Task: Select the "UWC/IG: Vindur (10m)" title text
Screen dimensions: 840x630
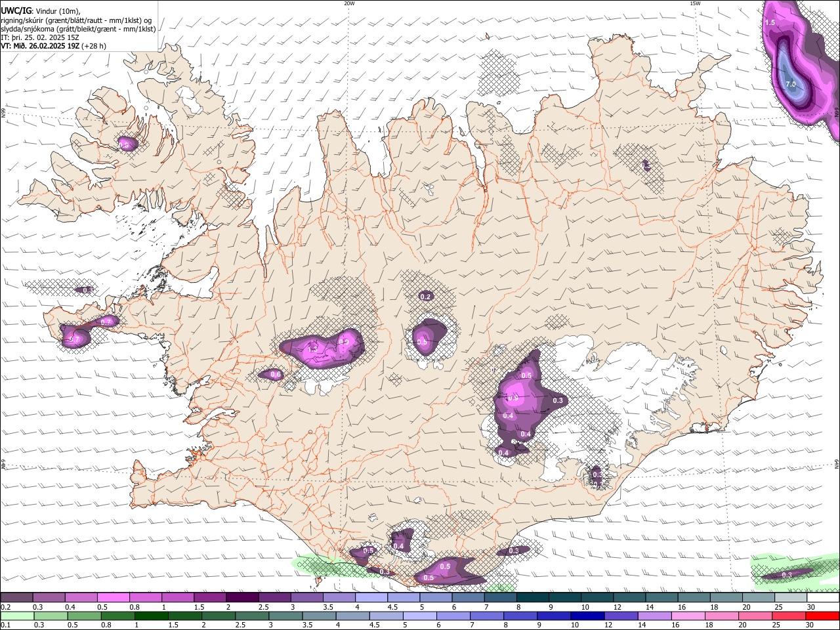Action: click(41, 10)
